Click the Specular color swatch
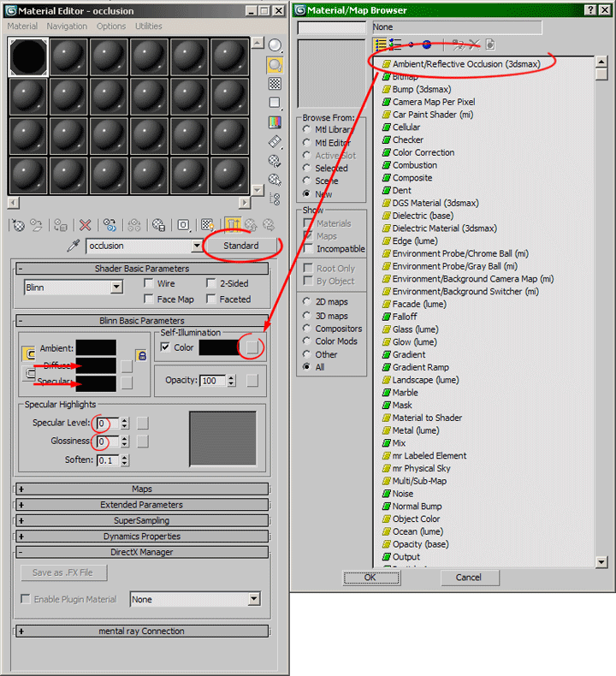Viewport: 616px width, 676px height. (x=96, y=383)
